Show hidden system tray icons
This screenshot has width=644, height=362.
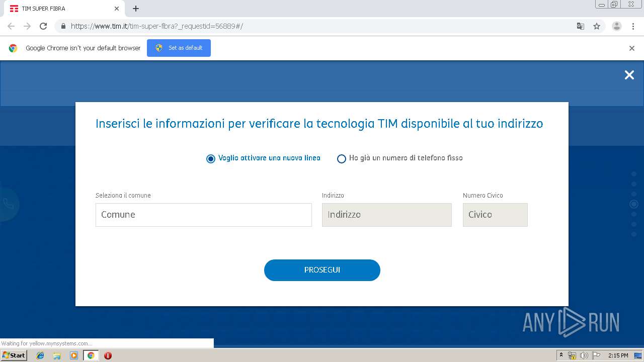561,355
